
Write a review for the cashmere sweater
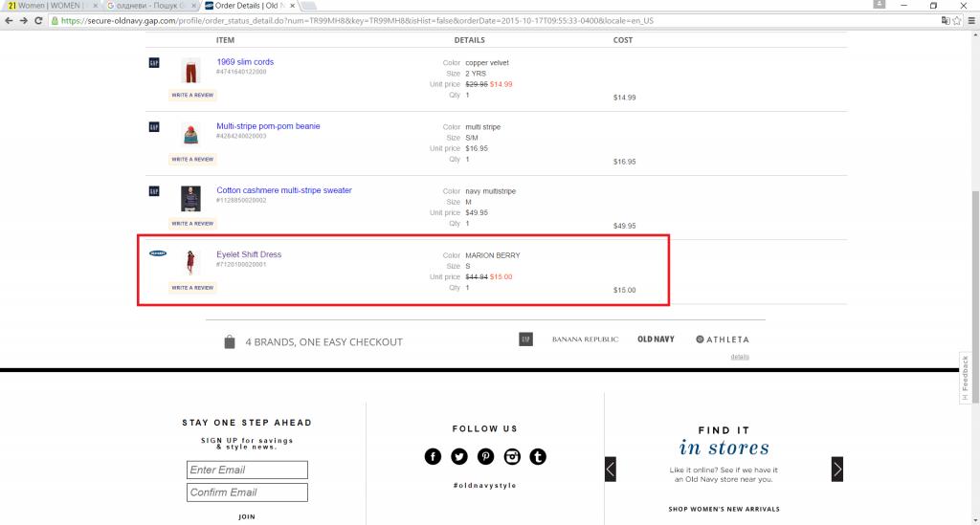(192, 224)
